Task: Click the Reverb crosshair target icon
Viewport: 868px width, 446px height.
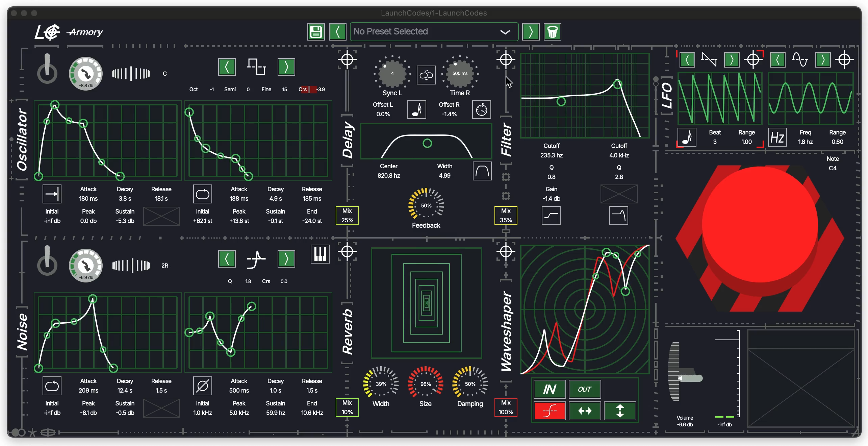Action: coord(347,252)
